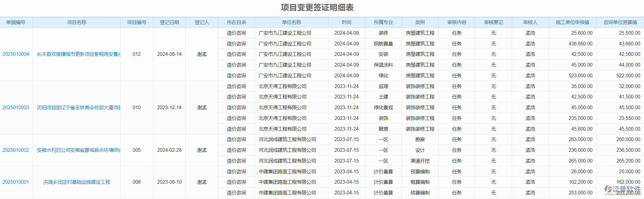
Task: Select the 审核人 column header
Action: click(x=530, y=22)
